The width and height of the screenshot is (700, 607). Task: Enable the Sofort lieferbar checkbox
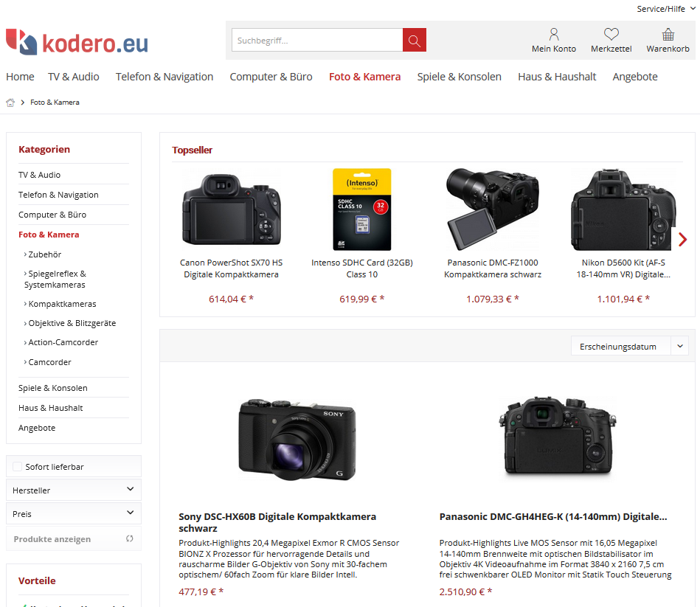[18, 466]
